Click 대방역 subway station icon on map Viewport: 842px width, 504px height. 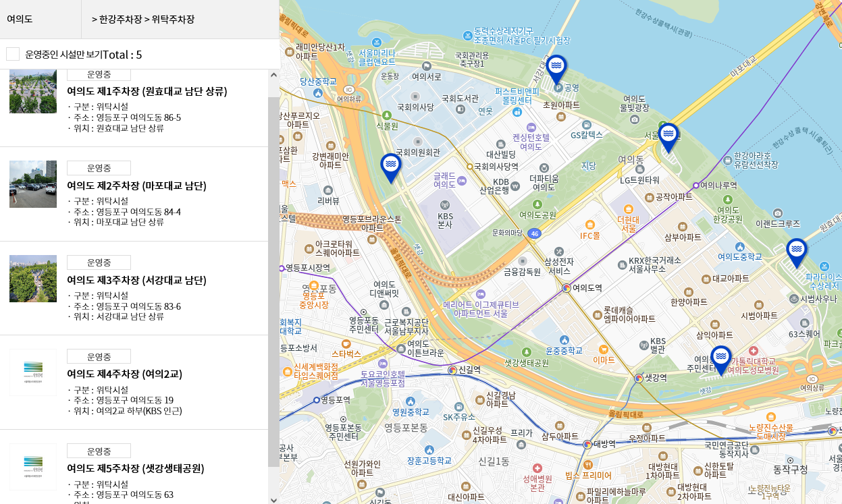587,444
